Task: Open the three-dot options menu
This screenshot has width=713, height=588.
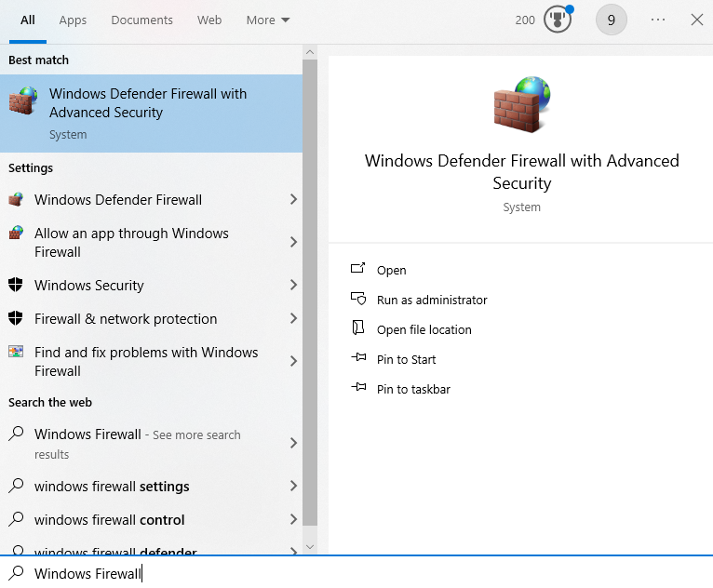Action: [657, 20]
